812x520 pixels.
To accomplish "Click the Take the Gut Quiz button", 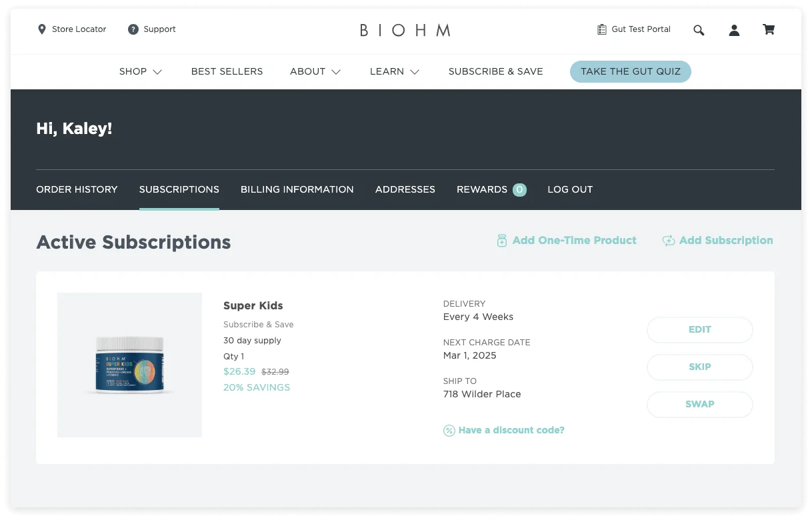I will tap(630, 71).
